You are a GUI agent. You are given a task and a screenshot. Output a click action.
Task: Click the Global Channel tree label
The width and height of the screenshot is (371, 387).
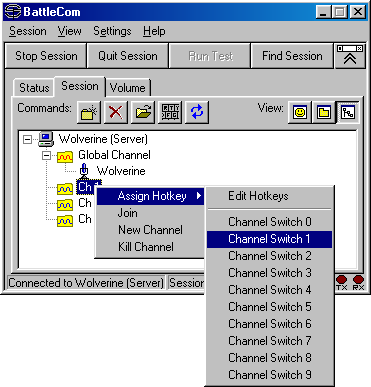click(114, 155)
